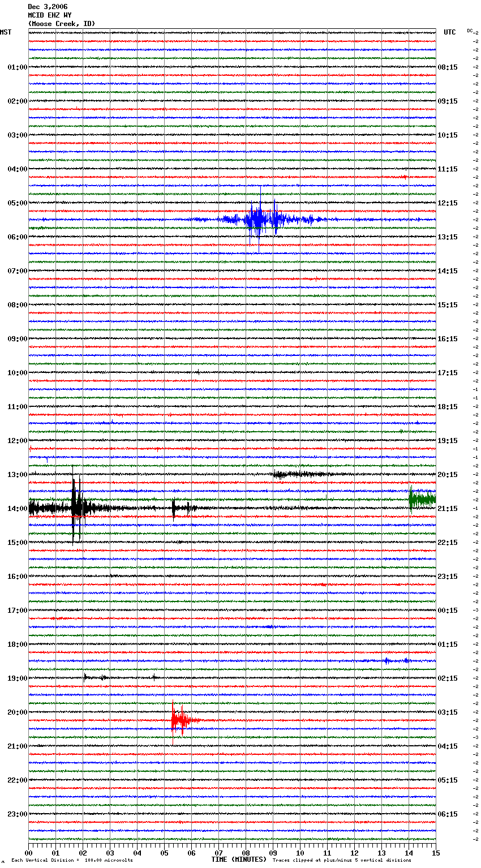Select the 23:00 MST time label
The height and width of the screenshot is (868, 481).
(17, 814)
